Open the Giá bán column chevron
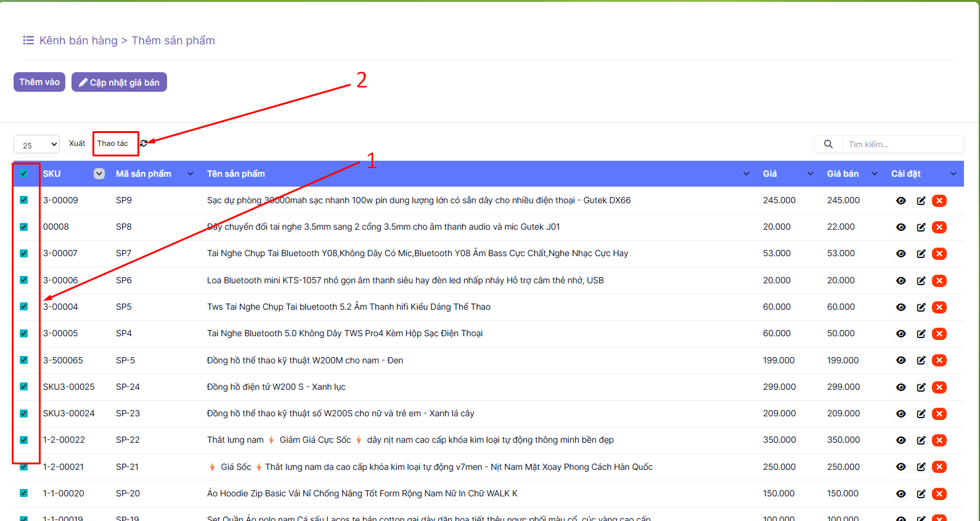 point(875,174)
